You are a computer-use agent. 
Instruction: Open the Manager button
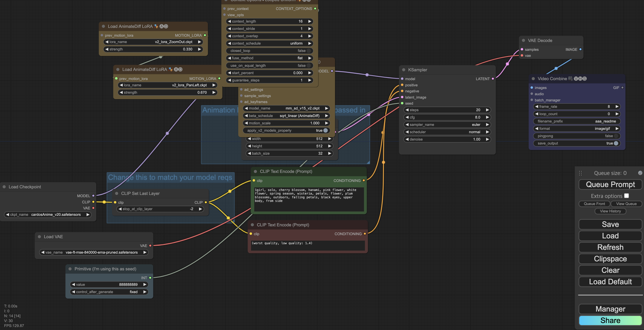click(610, 309)
